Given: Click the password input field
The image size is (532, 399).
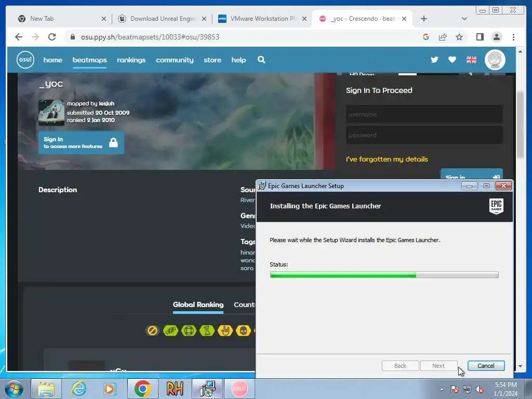Looking at the screenshot, I should point(424,135).
